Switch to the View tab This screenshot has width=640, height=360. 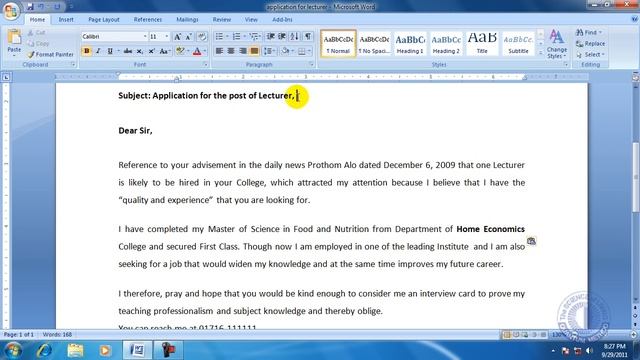click(251, 20)
